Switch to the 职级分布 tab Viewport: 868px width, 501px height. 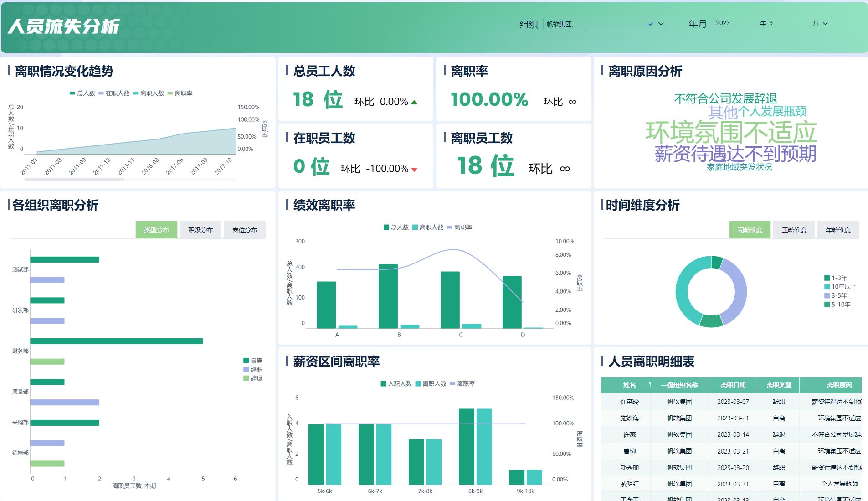[x=200, y=230]
